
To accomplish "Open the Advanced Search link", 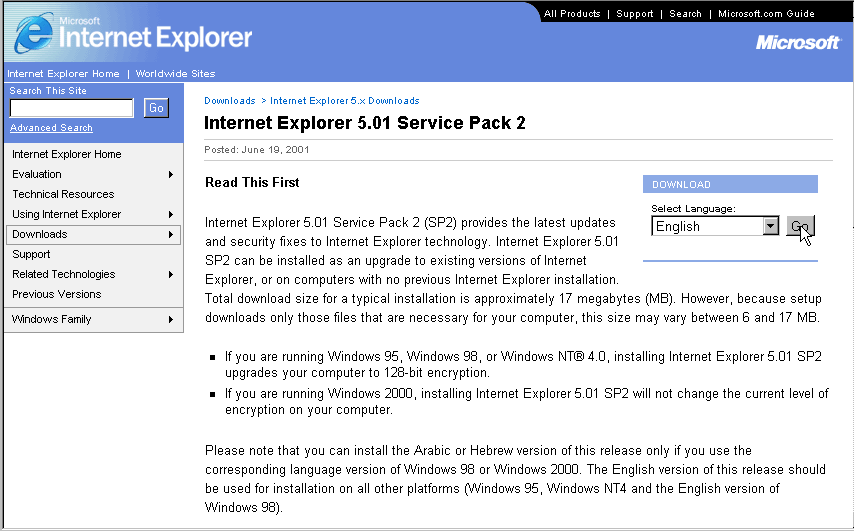I will click(51, 127).
